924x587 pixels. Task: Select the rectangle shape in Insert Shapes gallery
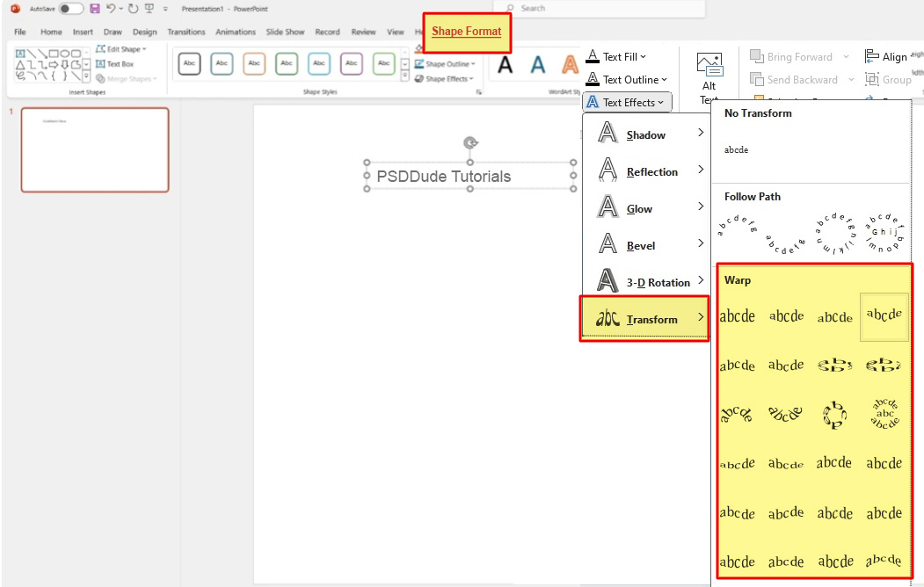click(55, 52)
